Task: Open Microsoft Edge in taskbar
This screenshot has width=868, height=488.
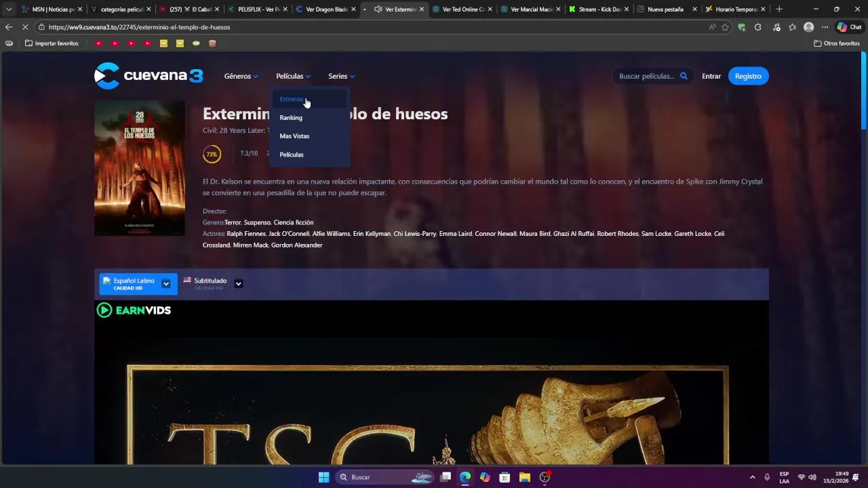Action: pyautogui.click(x=465, y=477)
